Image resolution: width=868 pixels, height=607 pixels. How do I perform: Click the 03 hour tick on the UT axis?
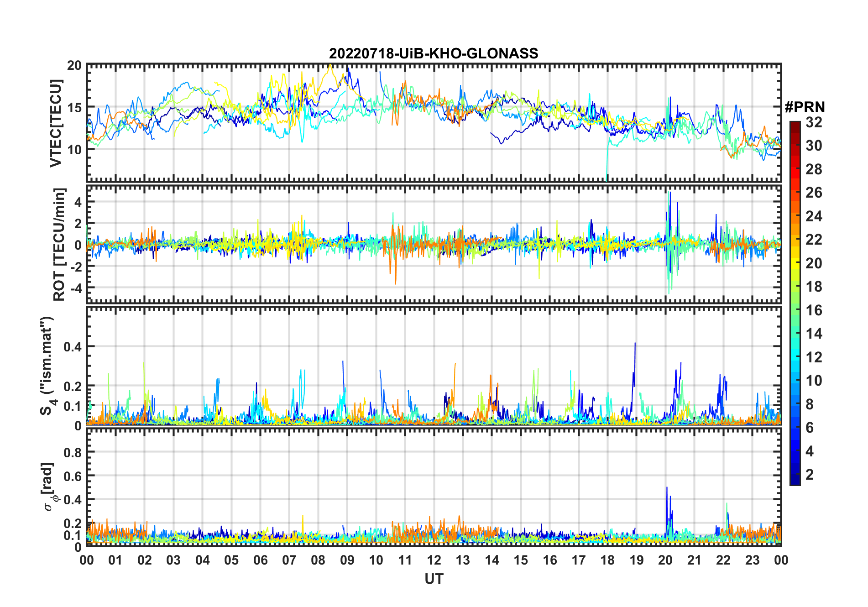[173, 560]
